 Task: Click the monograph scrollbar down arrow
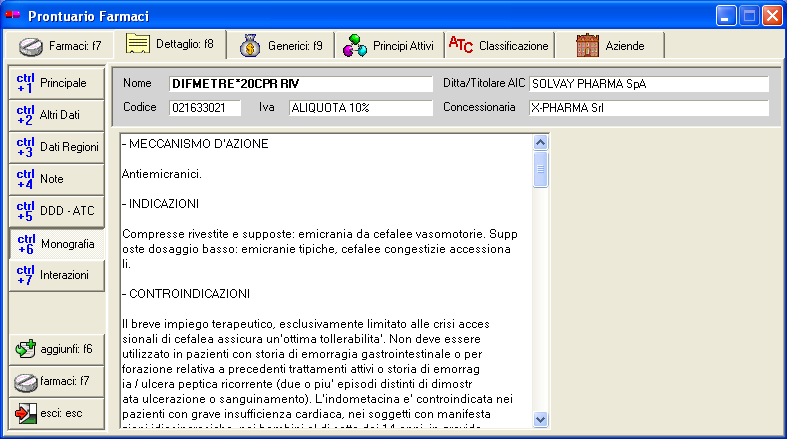541,420
